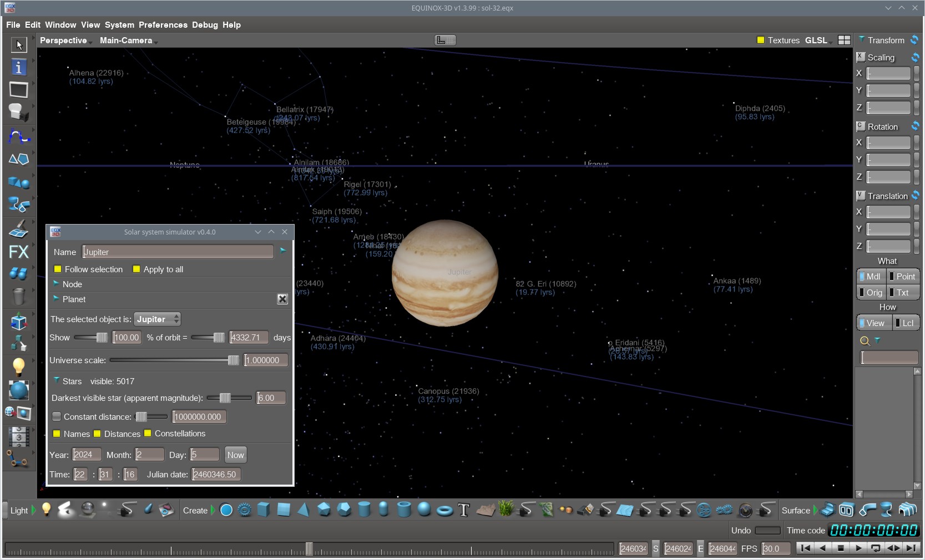Open the System menu
This screenshot has height=560, width=925.
click(x=119, y=25)
